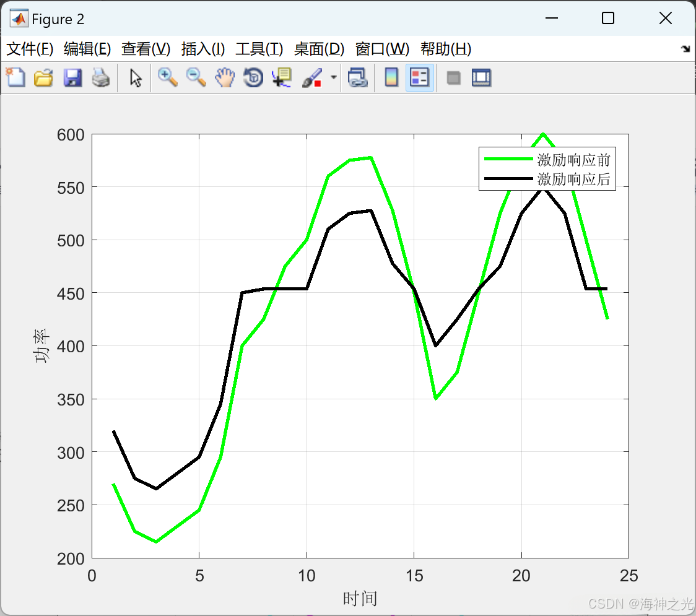Open the 桌面(D) menu

(319, 49)
